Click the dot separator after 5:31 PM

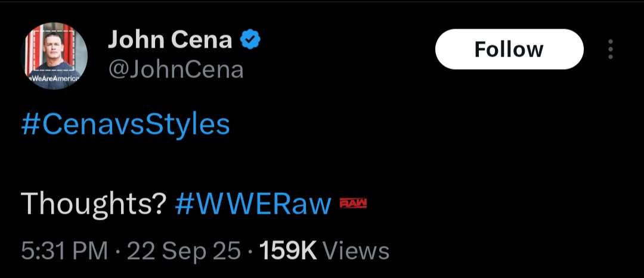pos(119,251)
